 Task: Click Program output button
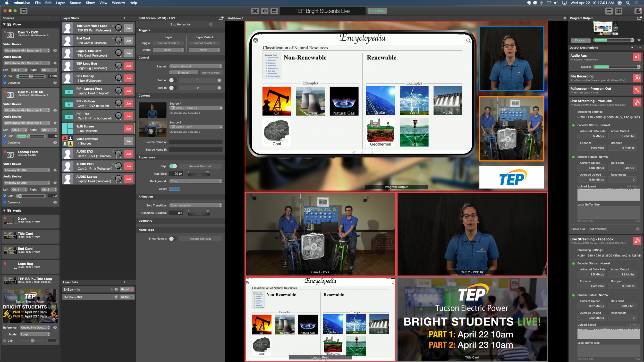pos(581,40)
